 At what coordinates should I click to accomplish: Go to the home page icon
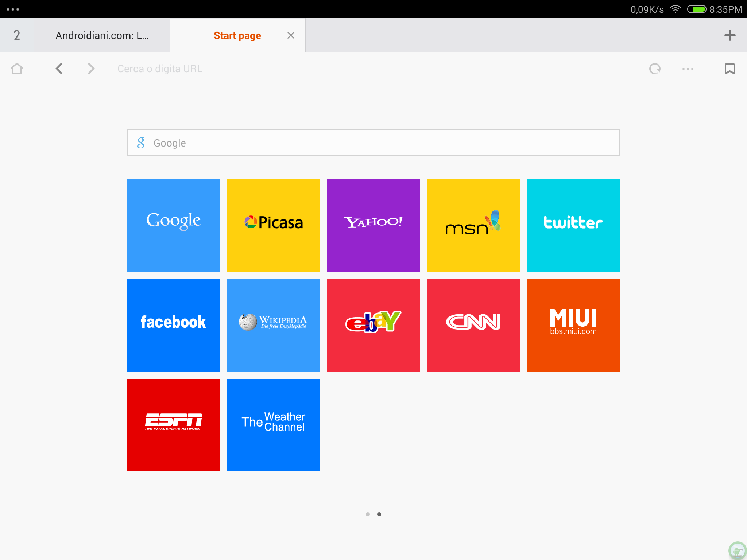click(17, 69)
